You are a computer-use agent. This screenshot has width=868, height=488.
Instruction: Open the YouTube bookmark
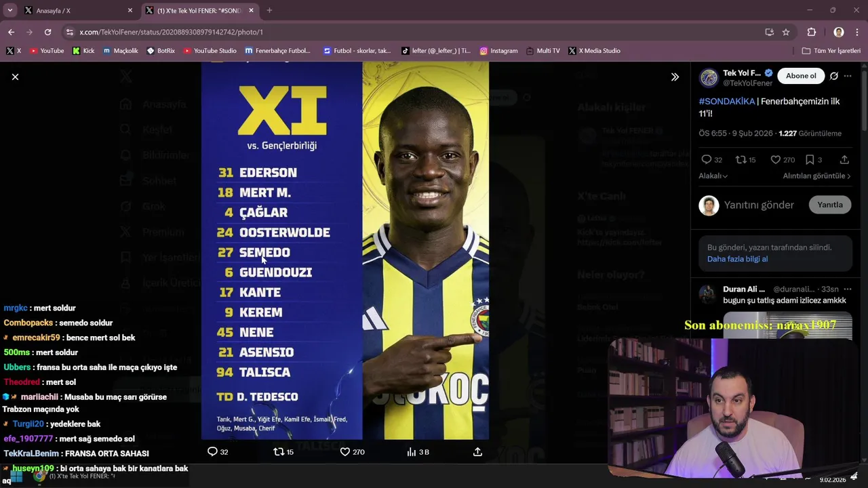[x=46, y=51]
